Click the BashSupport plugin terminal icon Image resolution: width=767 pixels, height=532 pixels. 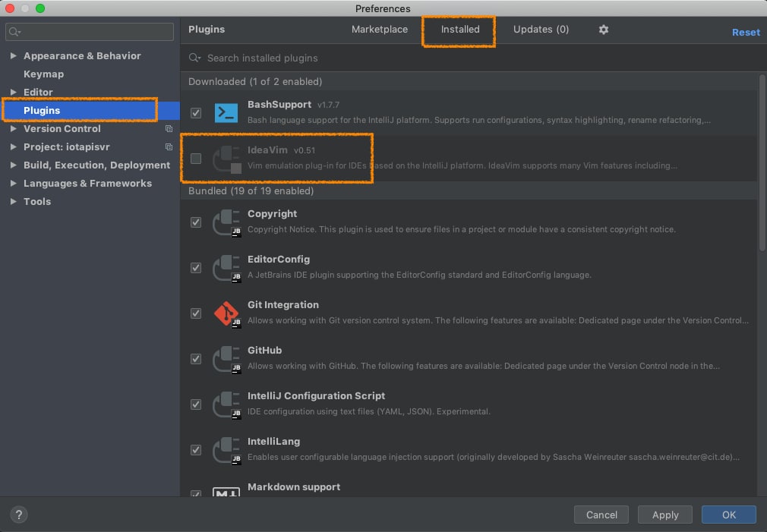[x=226, y=113]
